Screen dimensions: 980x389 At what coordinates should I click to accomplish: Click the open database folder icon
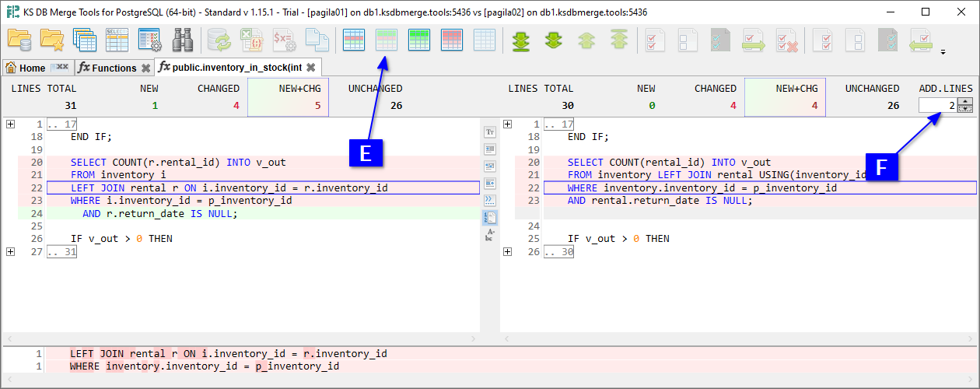click(x=19, y=40)
